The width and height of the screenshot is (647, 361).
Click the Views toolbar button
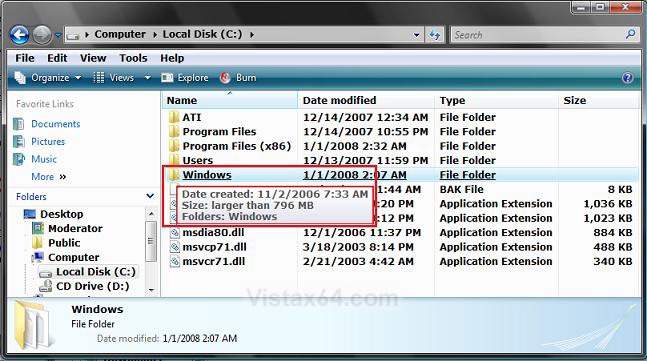114,78
